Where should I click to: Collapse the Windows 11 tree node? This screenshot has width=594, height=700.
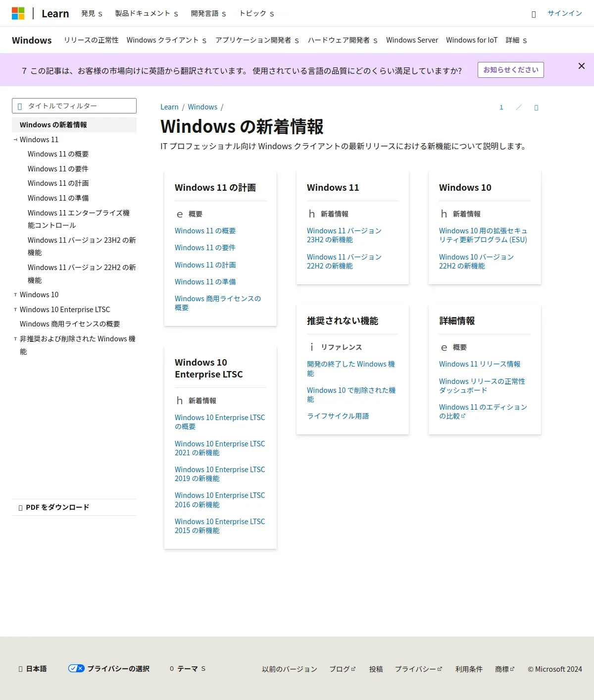click(15, 140)
